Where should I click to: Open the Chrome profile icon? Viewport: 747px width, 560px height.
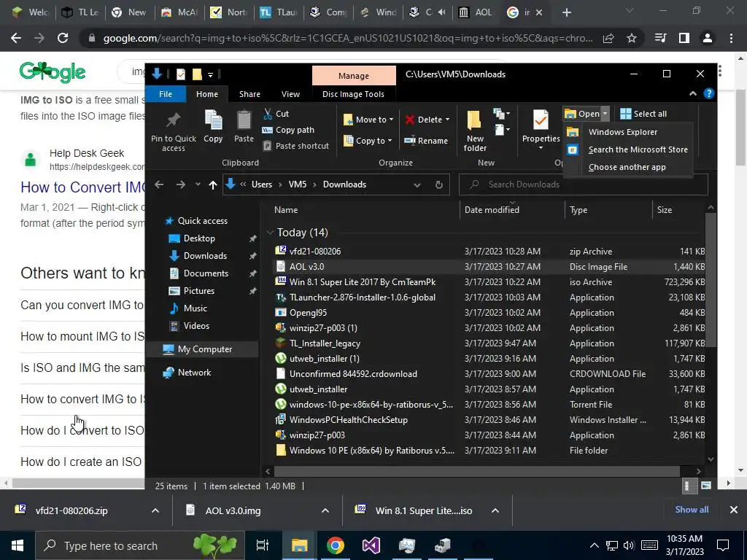[x=708, y=38]
